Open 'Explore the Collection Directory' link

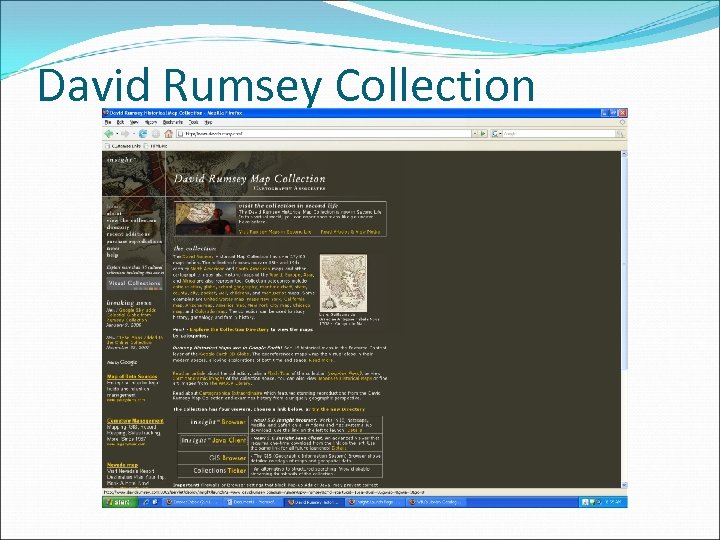(x=229, y=330)
